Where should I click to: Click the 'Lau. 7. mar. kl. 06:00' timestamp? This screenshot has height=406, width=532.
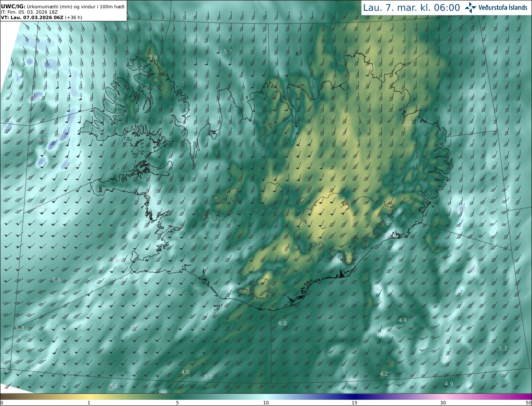tap(411, 7)
